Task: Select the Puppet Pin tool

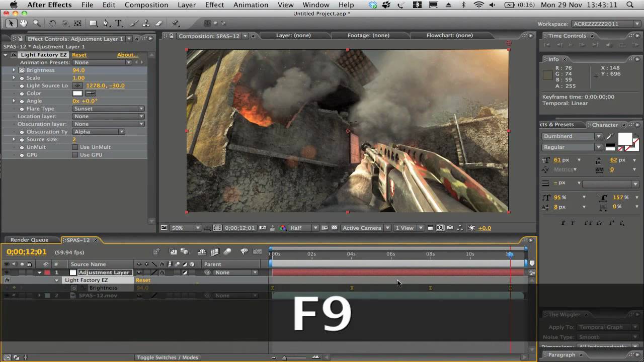Action: [175, 23]
